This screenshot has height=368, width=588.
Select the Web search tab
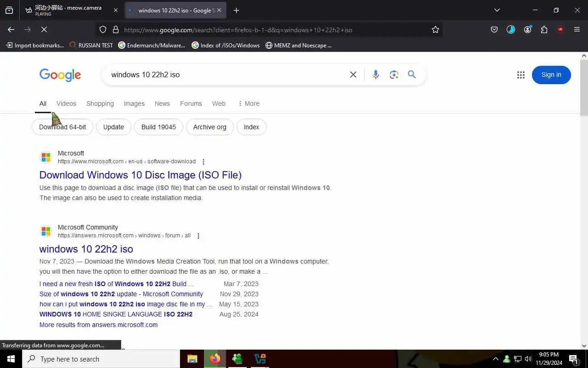click(x=219, y=103)
